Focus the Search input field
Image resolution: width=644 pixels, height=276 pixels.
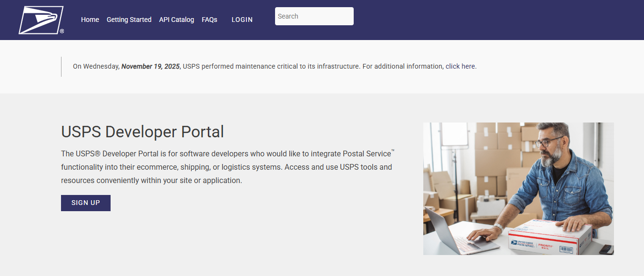click(314, 16)
